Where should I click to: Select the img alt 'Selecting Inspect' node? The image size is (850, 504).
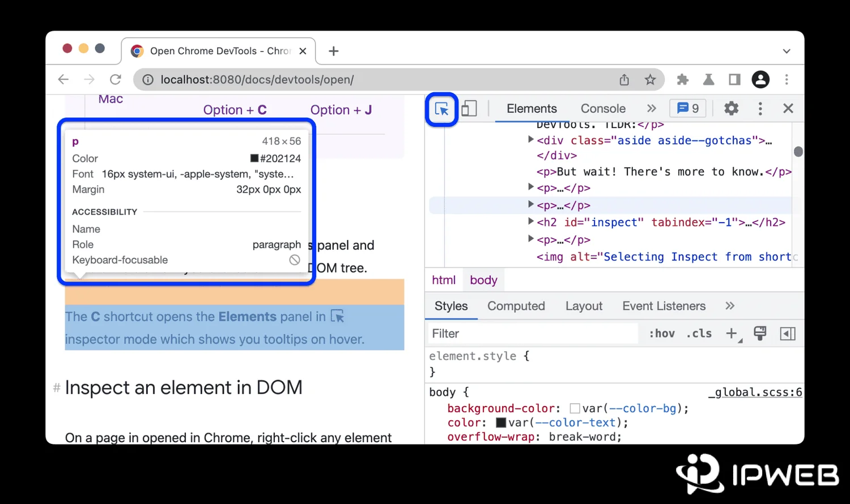tap(666, 257)
